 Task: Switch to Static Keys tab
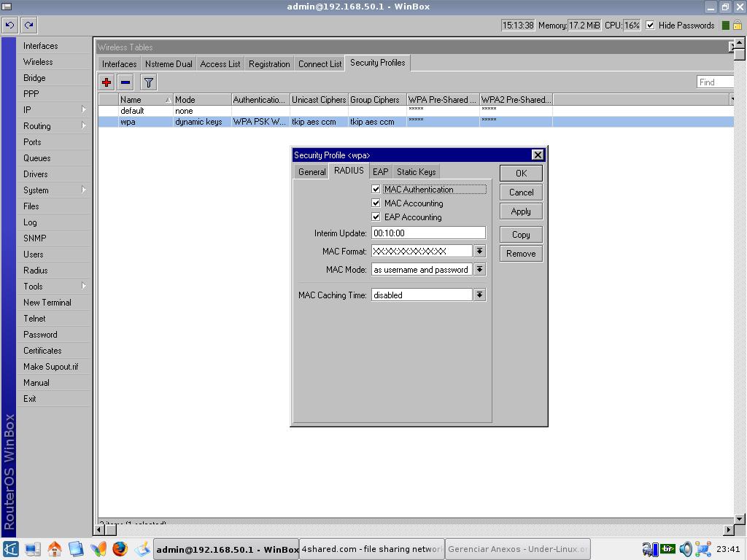[417, 172]
